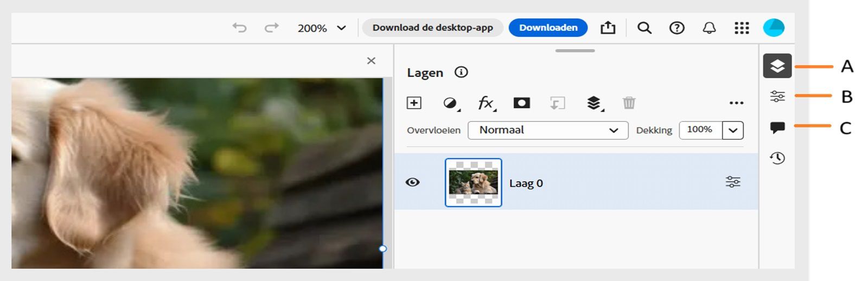Open the fx layer effects menu
This screenshot has width=868, height=281.
(x=486, y=103)
